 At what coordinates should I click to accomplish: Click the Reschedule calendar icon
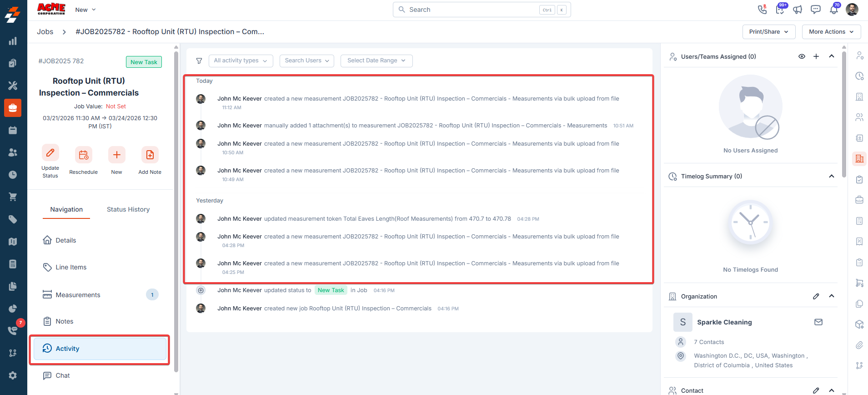[83, 155]
